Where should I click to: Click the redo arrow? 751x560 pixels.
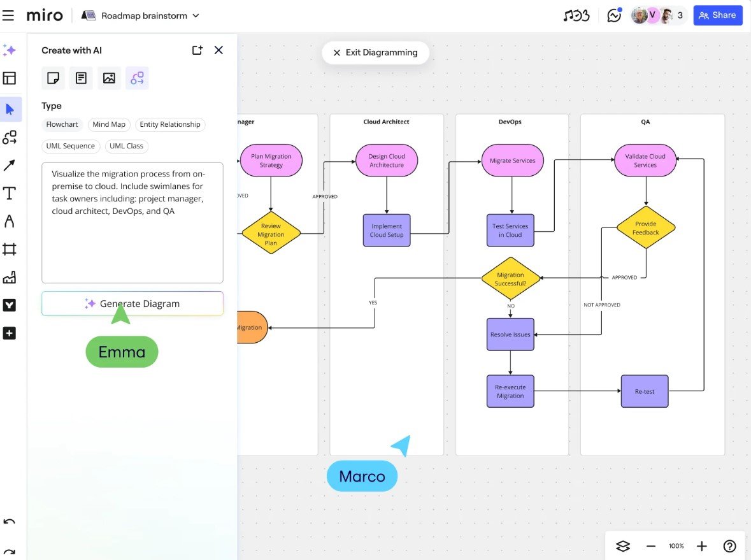click(10, 552)
